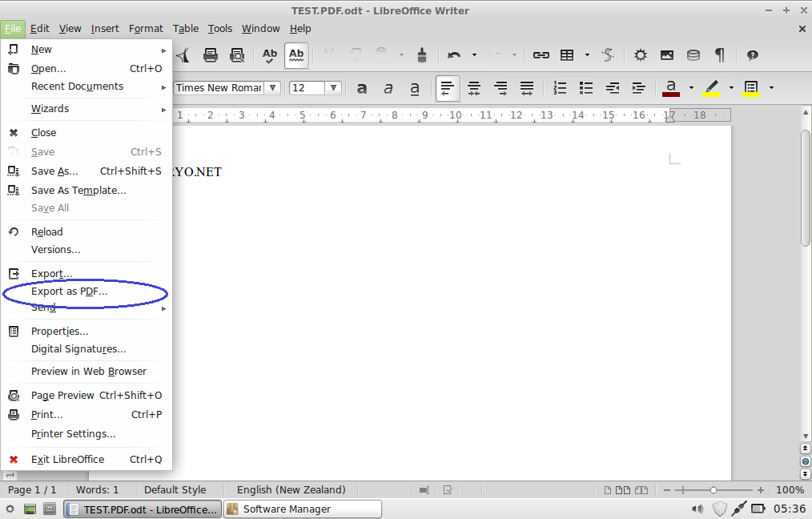Open the Undo history dropdown arrow

474,55
